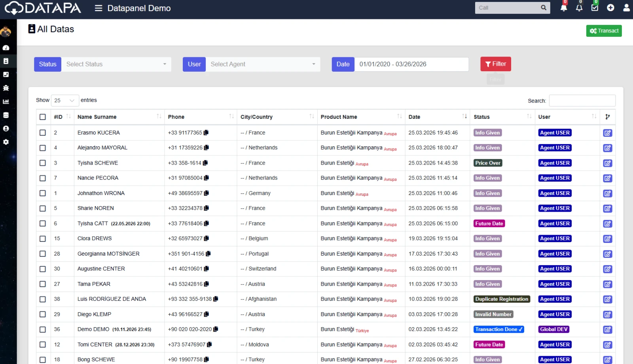Screen dimensions: 633x364
Task: Open the settings gear in left sidebar
Action: click(6, 142)
